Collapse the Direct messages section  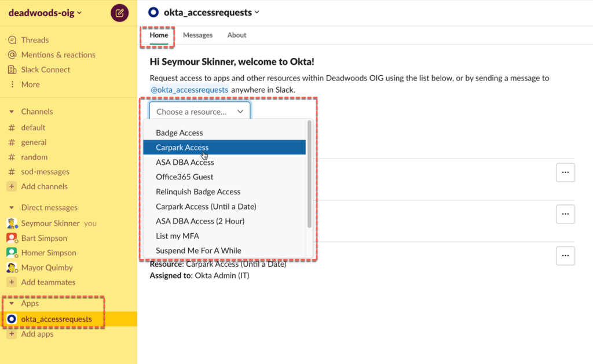(12, 208)
